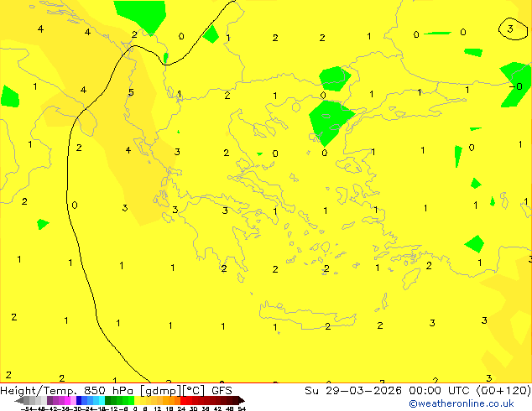Viewport: 532px width, 411px height.
Task: Click the dark right arrow of the color scale
Action: click(x=242, y=401)
